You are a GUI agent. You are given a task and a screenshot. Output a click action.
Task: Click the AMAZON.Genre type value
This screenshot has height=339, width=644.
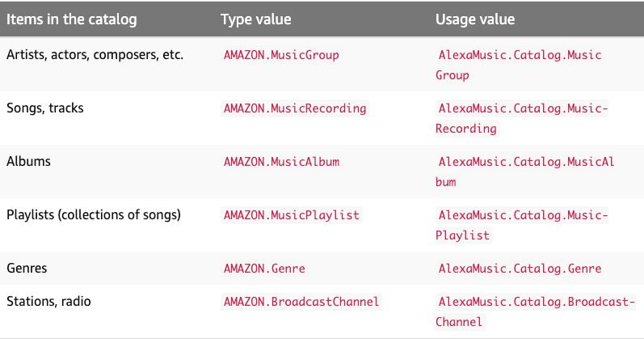[264, 269]
